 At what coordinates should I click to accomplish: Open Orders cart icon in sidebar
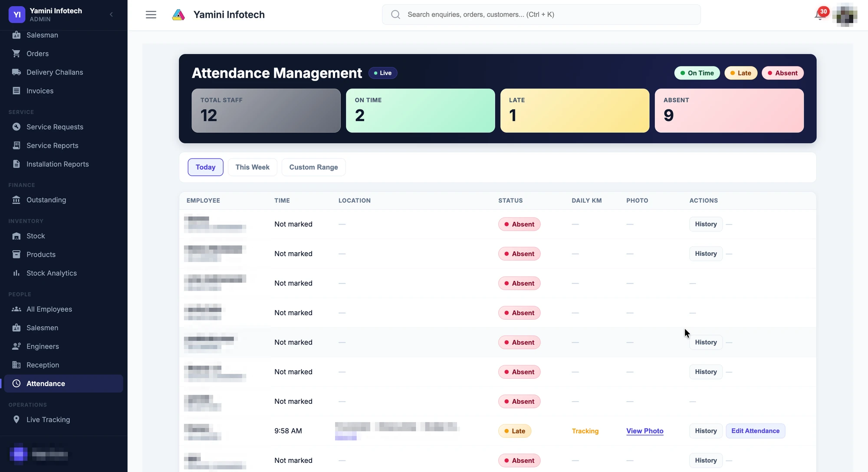click(x=16, y=53)
